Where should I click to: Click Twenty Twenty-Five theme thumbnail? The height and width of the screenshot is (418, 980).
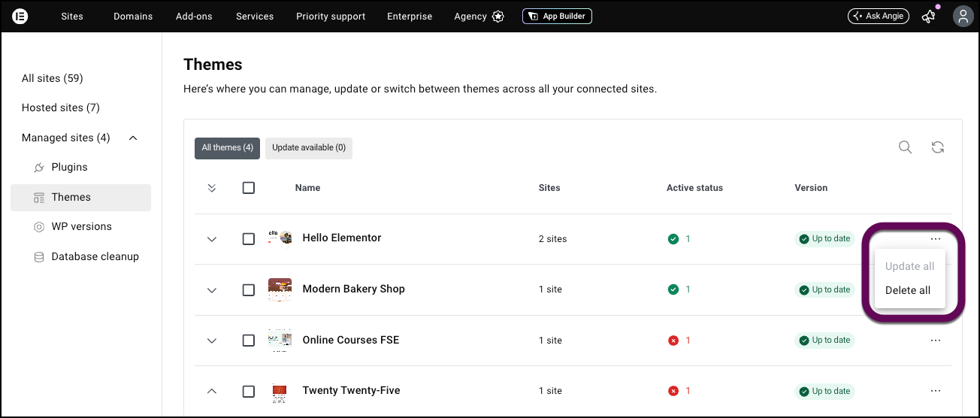tap(280, 391)
